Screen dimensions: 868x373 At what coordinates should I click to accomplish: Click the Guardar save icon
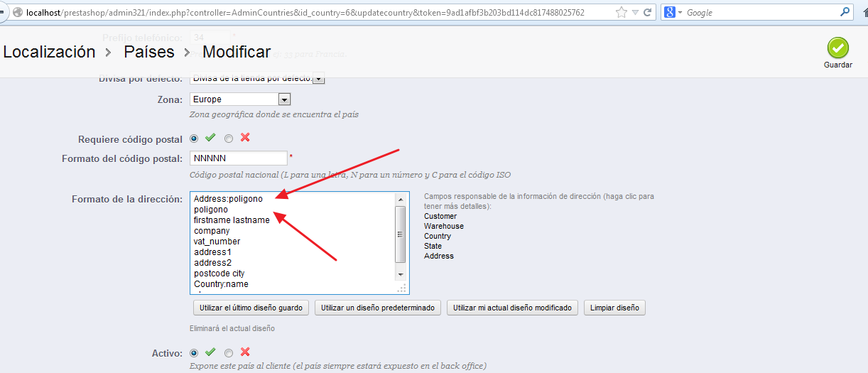(837, 48)
